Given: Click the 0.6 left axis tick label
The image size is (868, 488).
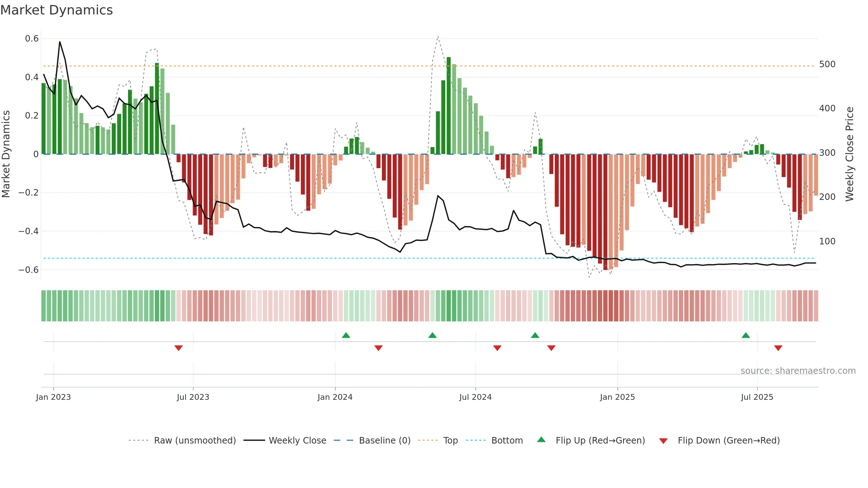Looking at the screenshot, I should pyautogui.click(x=32, y=39).
